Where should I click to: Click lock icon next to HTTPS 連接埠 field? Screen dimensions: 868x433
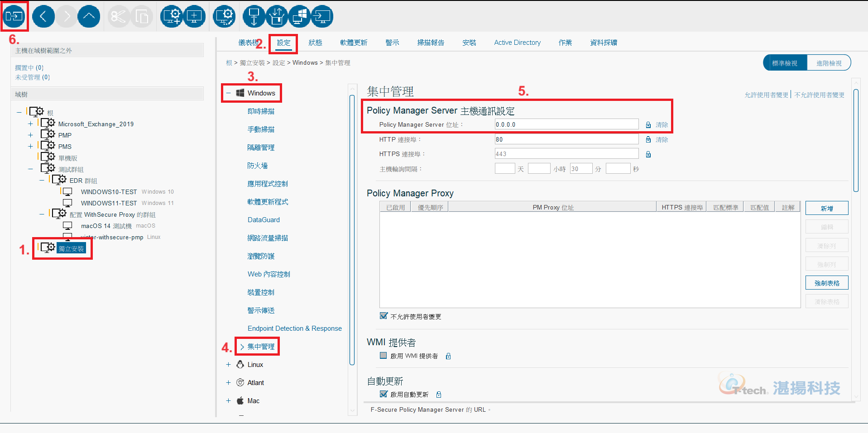648,154
